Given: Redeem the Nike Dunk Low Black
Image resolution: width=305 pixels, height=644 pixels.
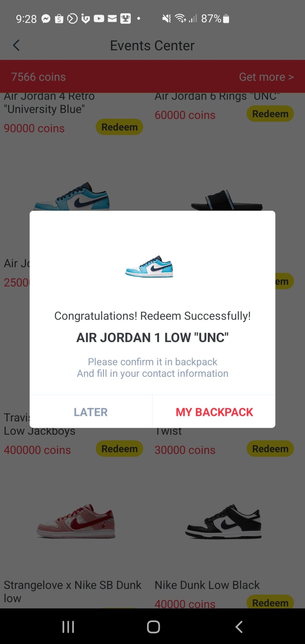Looking at the screenshot, I should click(x=270, y=602).
